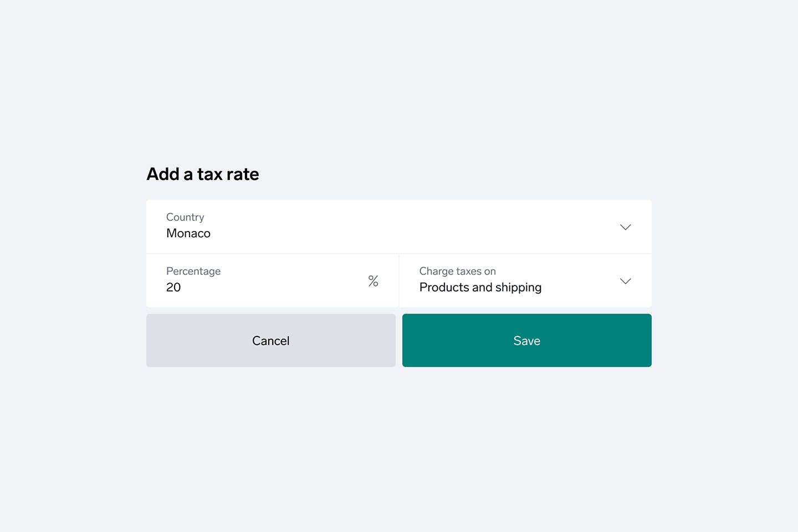Click the percent symbol icon
Viewport: 798px width, 532px height.
coord(373,281)
